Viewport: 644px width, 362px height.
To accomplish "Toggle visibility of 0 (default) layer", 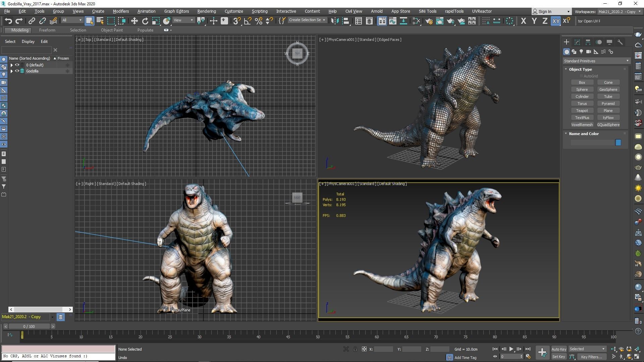I will 17,65.
